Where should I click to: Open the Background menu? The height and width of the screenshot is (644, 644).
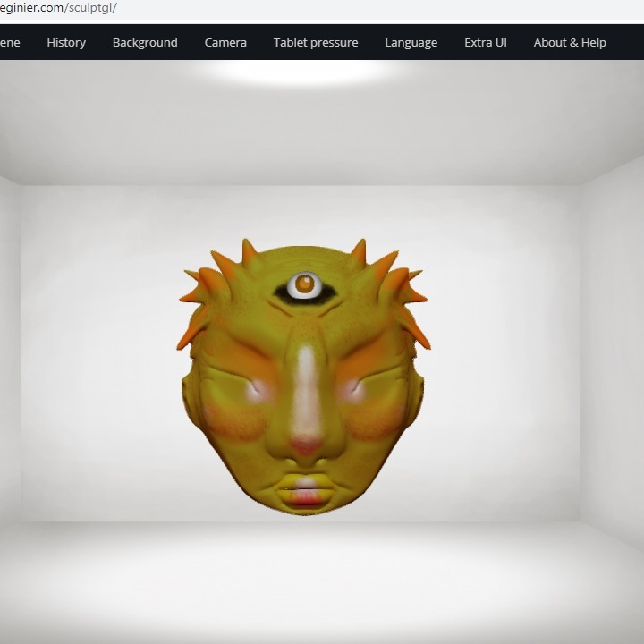tap(145, 43)
